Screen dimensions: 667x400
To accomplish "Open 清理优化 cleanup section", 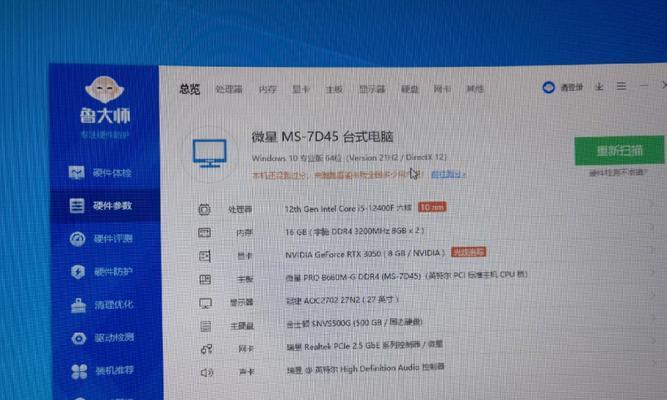I will [102, 305].
